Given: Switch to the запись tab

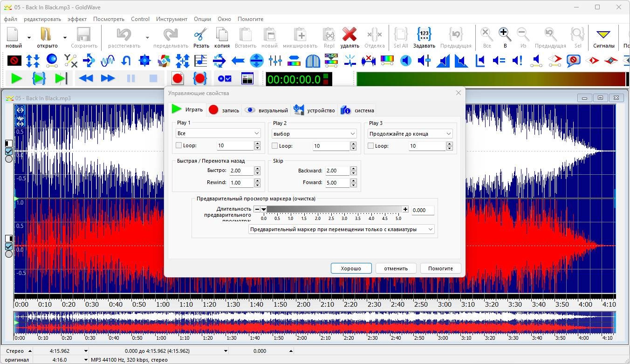Looking at the screenshot, I should tap(224, 110).
